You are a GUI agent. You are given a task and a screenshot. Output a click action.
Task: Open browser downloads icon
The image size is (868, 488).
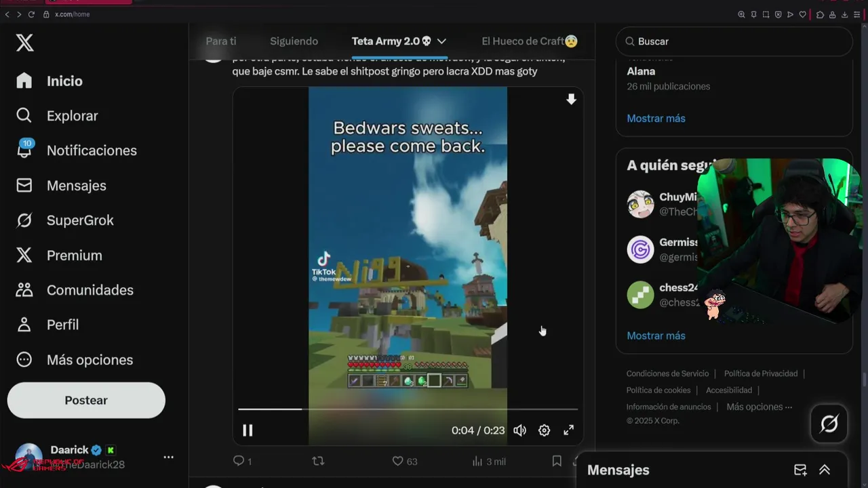[844, 14]
